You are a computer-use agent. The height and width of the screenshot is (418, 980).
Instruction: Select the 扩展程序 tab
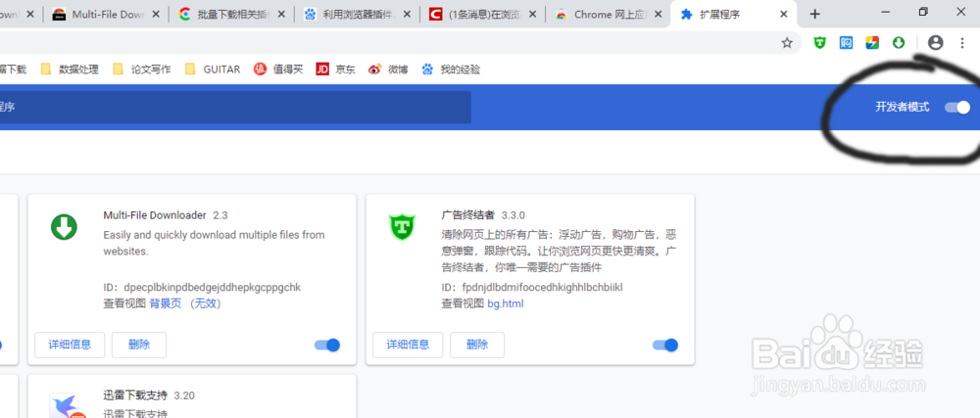click(734, 15)
